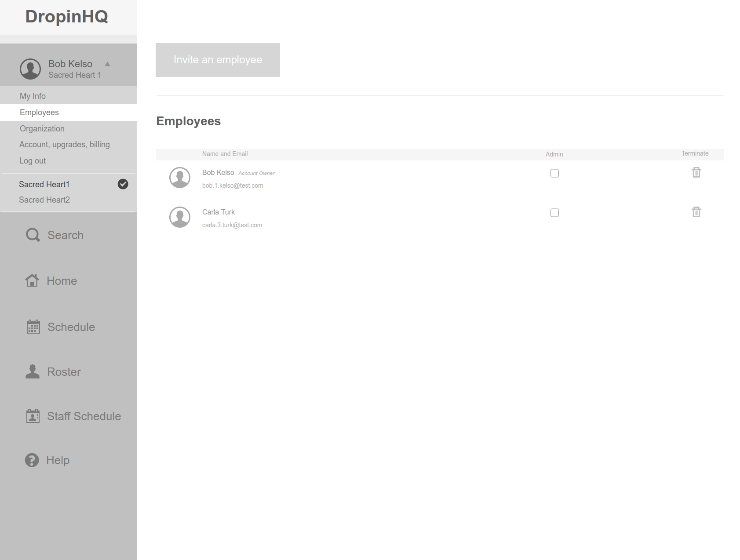Terminate Bob Kelso with the trash icon
Screen dimensions: 740x560
click(696, 172)
